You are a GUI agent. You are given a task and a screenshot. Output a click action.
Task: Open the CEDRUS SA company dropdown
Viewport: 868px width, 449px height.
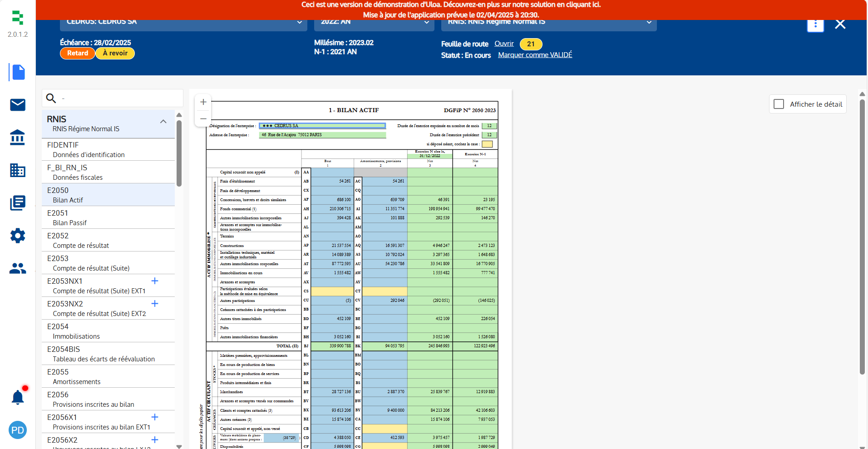[x=183, y=22]
